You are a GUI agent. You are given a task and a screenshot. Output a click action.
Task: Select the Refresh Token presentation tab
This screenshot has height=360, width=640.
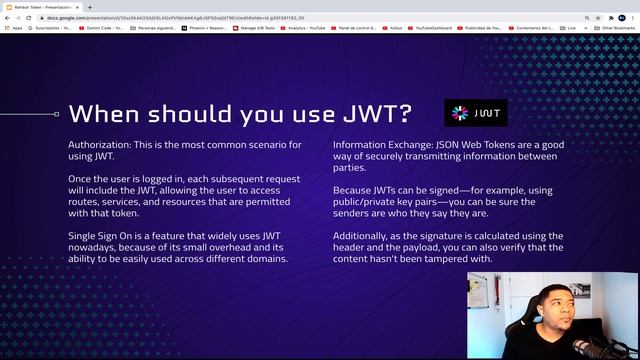(42, 7)
